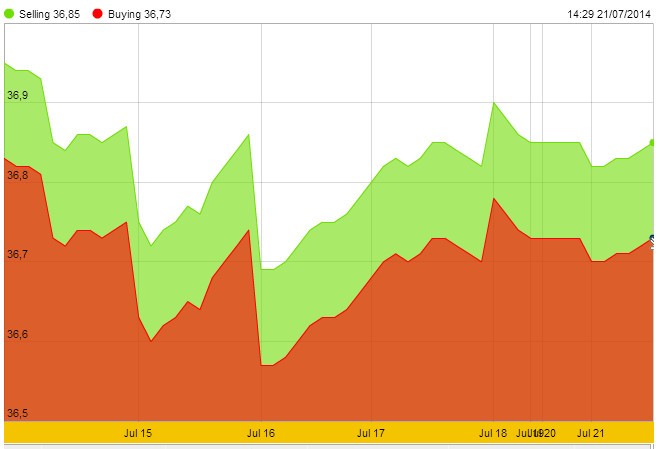Click the 36,7 price axis label
Screen dimensions: 658x449
pyautogui.click(x=18, y=255)
